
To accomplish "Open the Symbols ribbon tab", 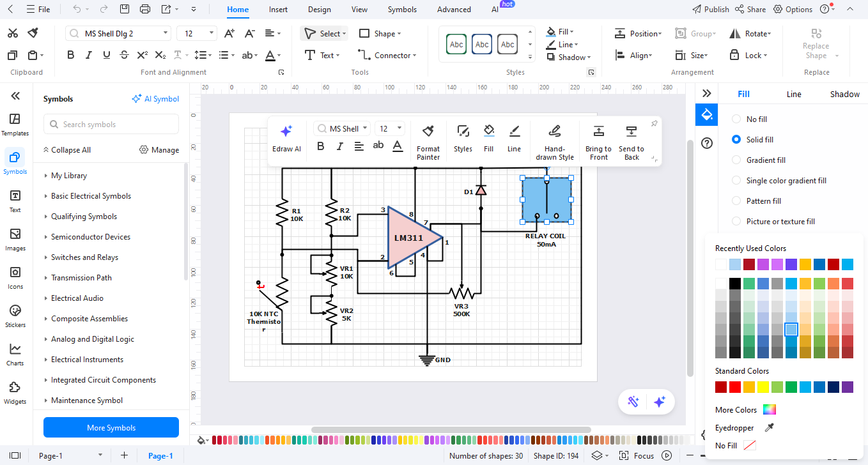I will tap(402, 10).
